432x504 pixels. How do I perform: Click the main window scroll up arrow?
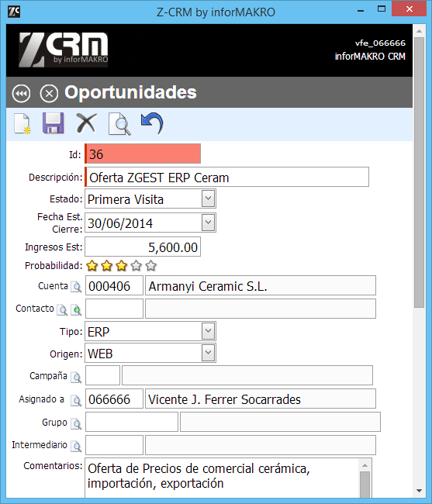point(419,31)
